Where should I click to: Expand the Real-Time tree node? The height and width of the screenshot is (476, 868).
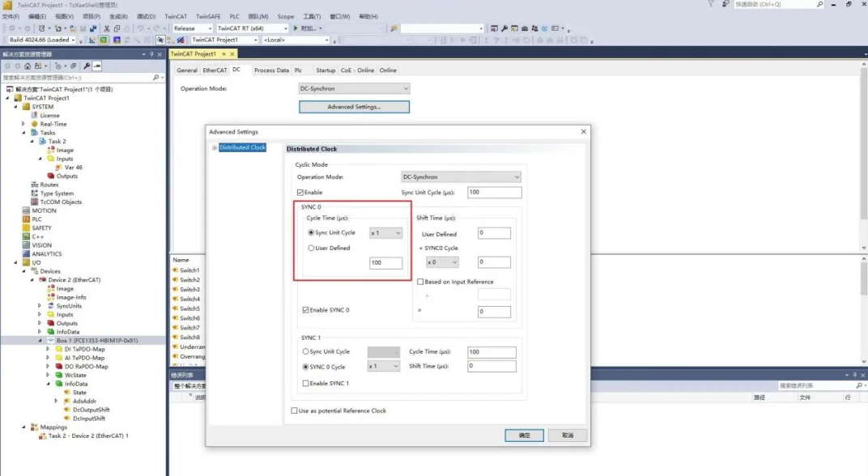click(23, 124)
